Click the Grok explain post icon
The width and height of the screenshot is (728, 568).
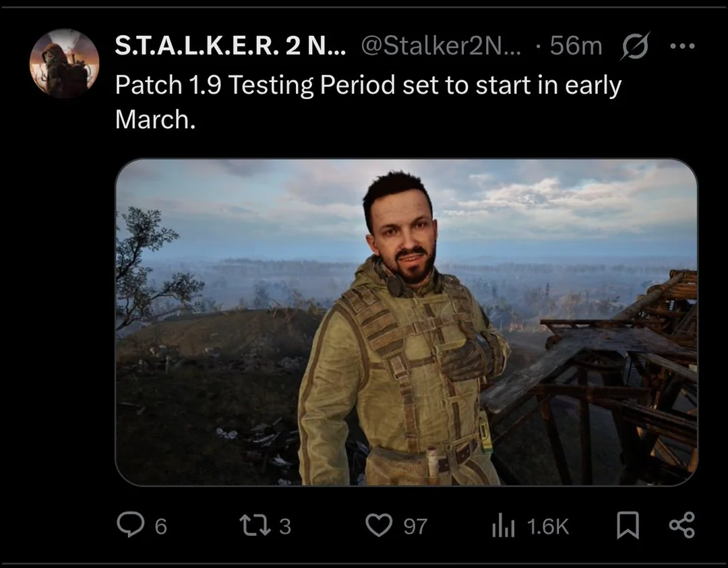click(633, 46)
